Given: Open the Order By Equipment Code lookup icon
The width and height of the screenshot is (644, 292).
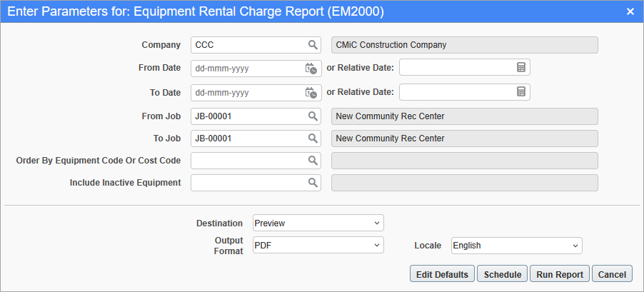Looking at the screenshot, I should [x=313, y=160].
